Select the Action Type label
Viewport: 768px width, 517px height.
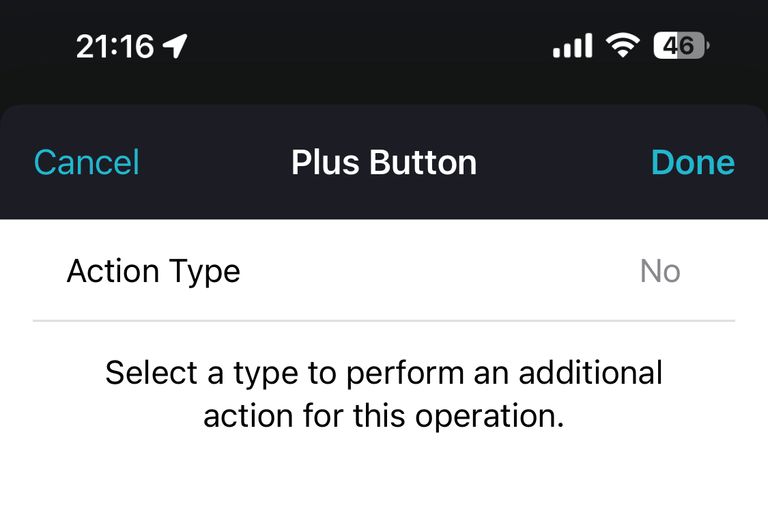pyautogui.click(x=153, y=272)
